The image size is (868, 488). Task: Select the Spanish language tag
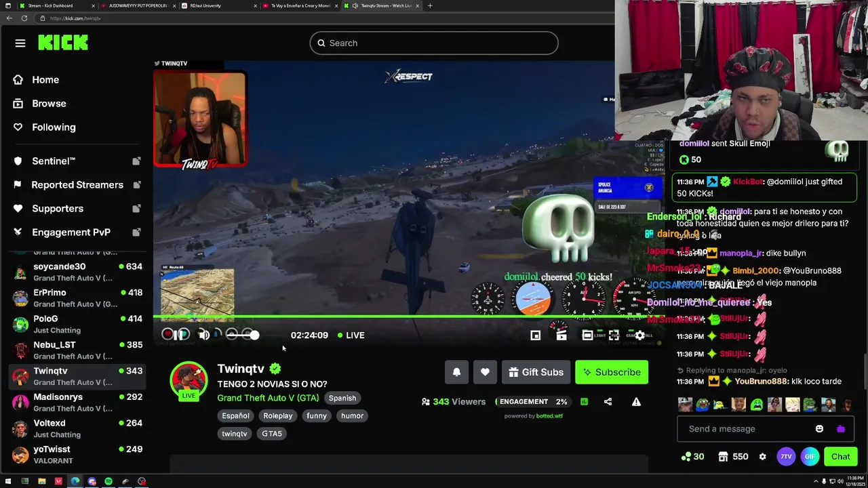[x=342, y=398]
